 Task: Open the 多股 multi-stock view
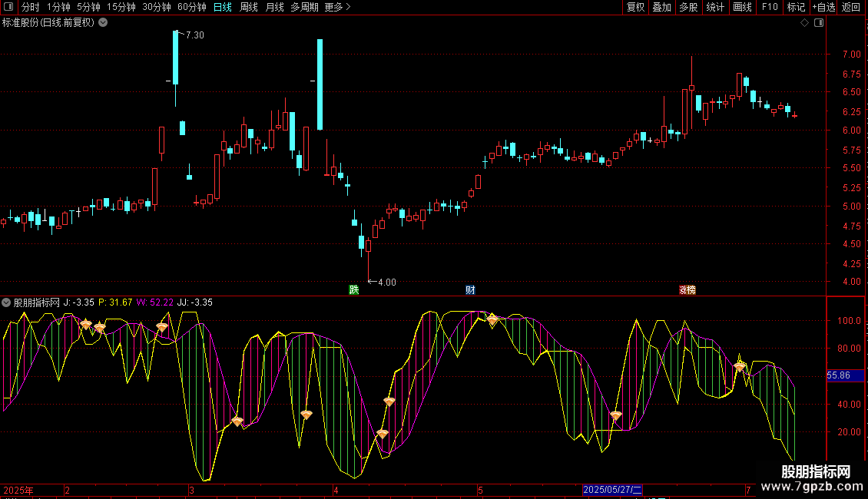click(x=688, y=7)
